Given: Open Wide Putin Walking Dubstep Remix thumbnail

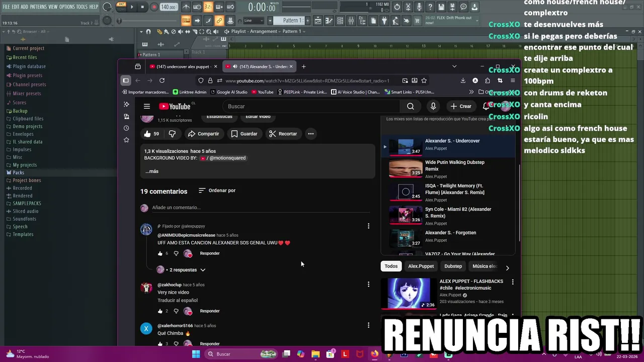Looking at the screenshot, I should point(406,169).
